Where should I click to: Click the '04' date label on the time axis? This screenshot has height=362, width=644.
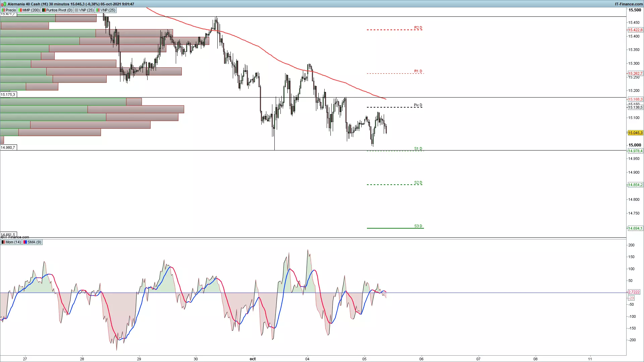[307, 359]
